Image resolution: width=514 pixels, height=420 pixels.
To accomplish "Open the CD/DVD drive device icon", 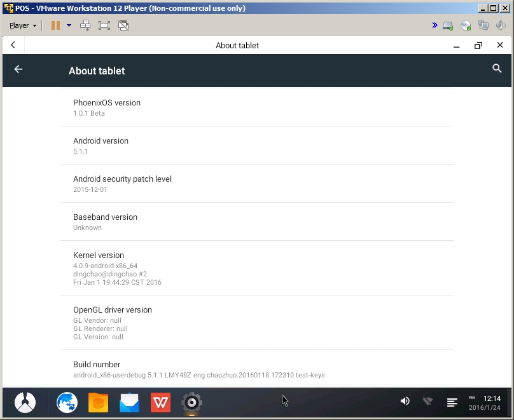I will pos(466,25).
